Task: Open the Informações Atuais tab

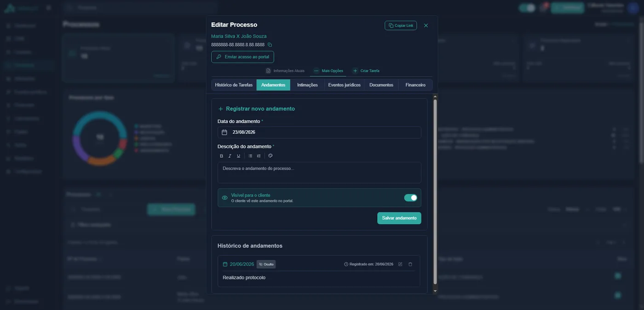Action: pos(285,71)
